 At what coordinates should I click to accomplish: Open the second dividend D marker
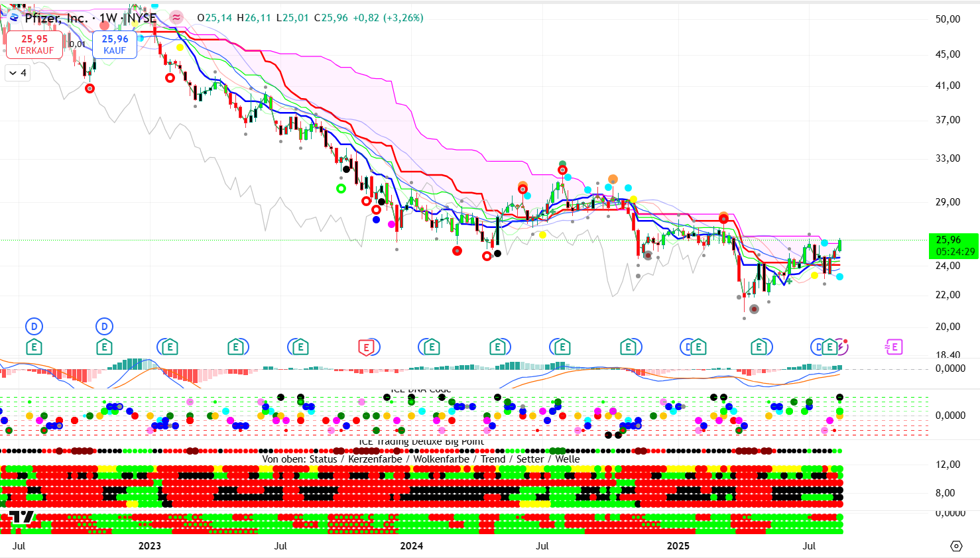(104, 326)
